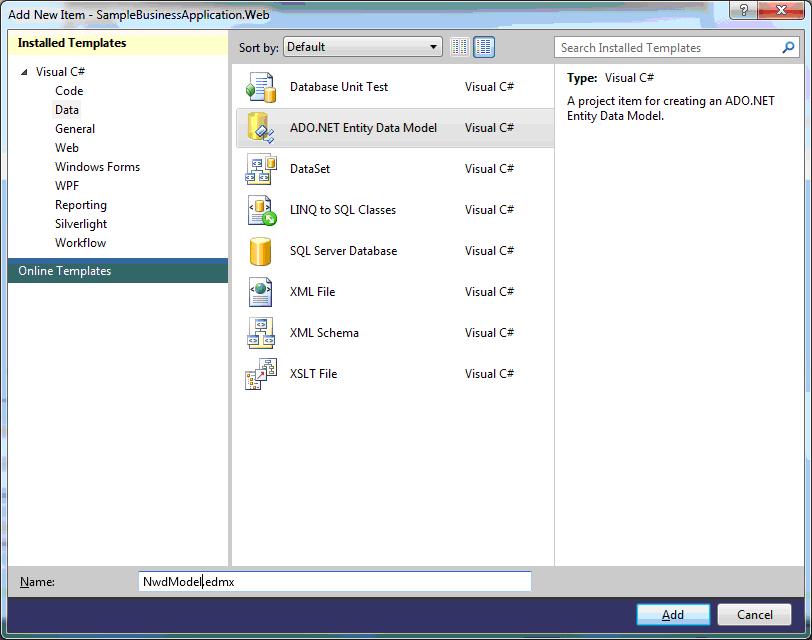Click the 'DataSet' template label
Screen dimensions: 812x640
point(310,169)
